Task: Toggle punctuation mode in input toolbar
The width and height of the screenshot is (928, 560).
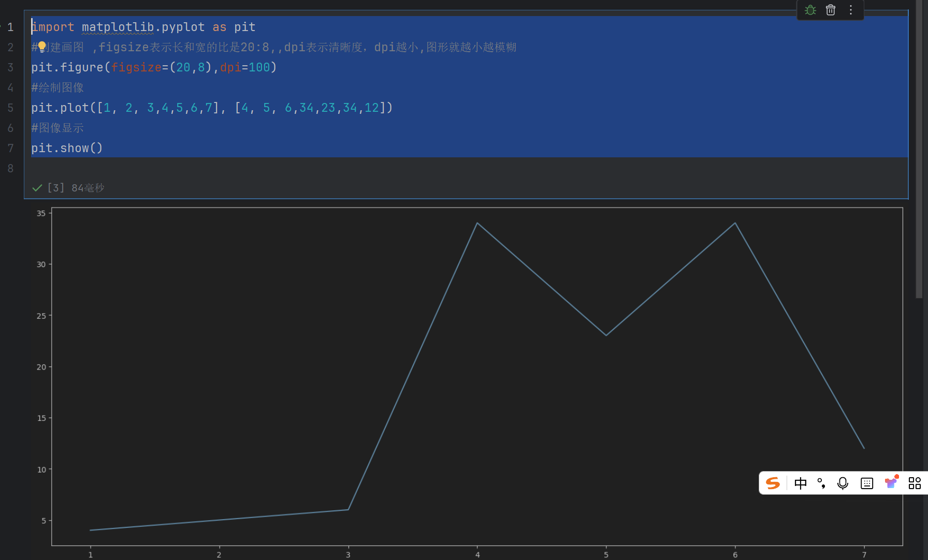Action: tap(821, 483)
